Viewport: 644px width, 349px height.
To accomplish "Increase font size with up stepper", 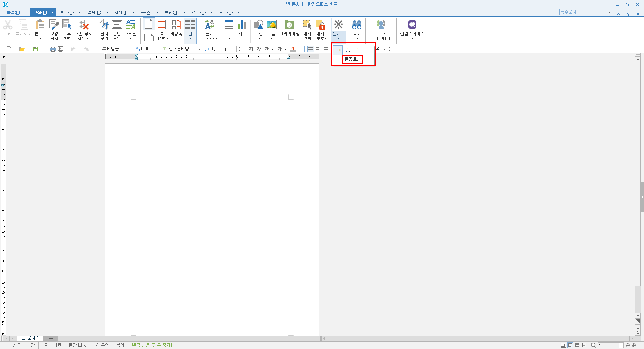I will pos(239,48).
